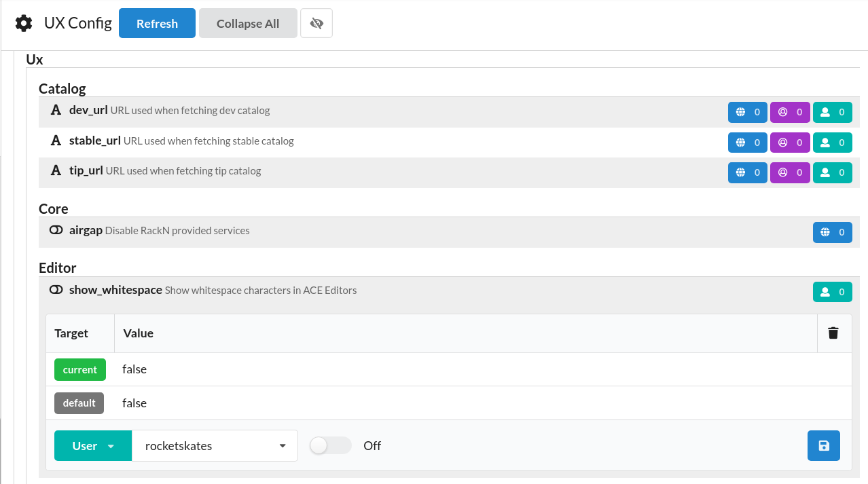Click the global scope badge for dev_url

tap(747, 113)
